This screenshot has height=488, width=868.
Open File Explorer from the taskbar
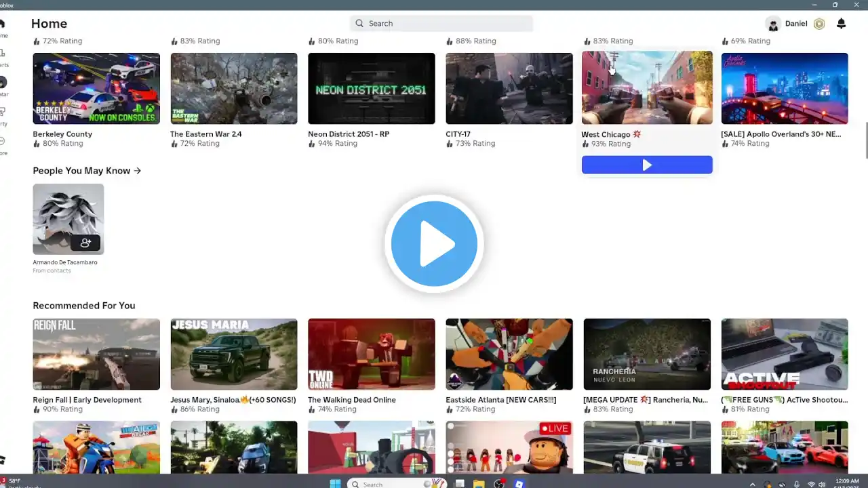(479, 484)
